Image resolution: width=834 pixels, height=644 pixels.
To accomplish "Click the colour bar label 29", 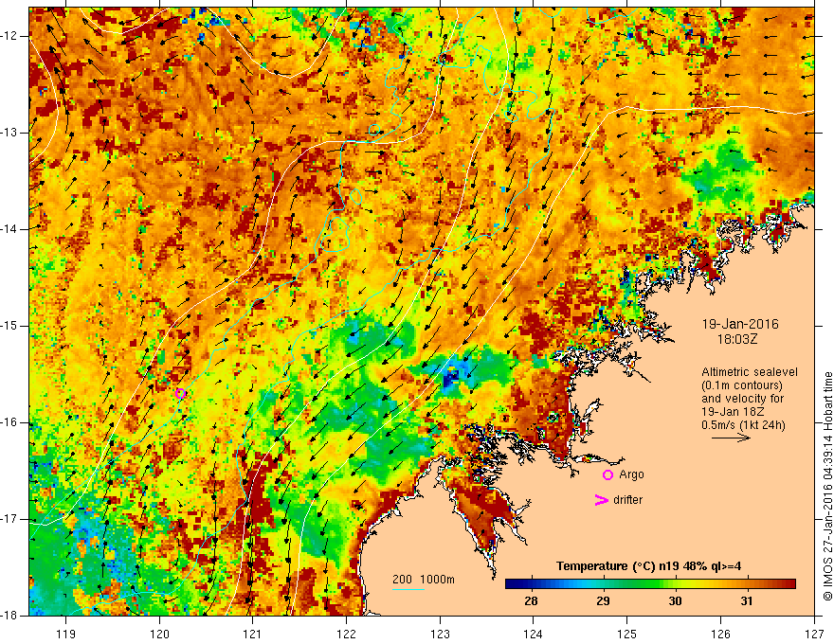I will click(603, 601).
